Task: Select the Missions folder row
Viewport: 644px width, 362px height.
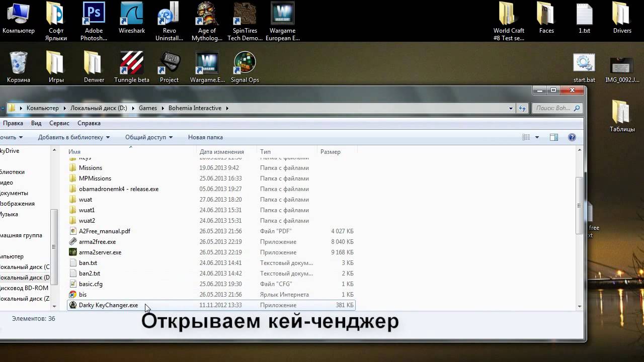Action: coord(211,168)
